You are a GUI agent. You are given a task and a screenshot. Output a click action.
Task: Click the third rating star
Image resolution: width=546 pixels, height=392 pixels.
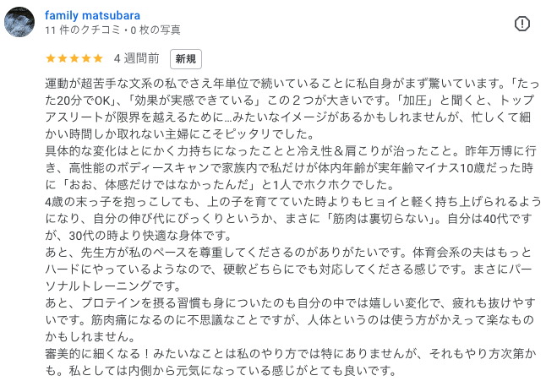click(x=73, y=59)
